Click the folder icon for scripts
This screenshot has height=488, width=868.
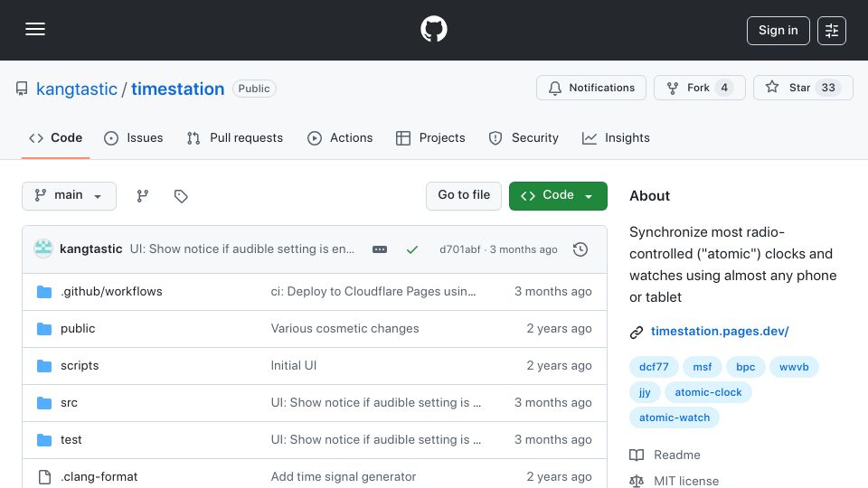[44, 366]
